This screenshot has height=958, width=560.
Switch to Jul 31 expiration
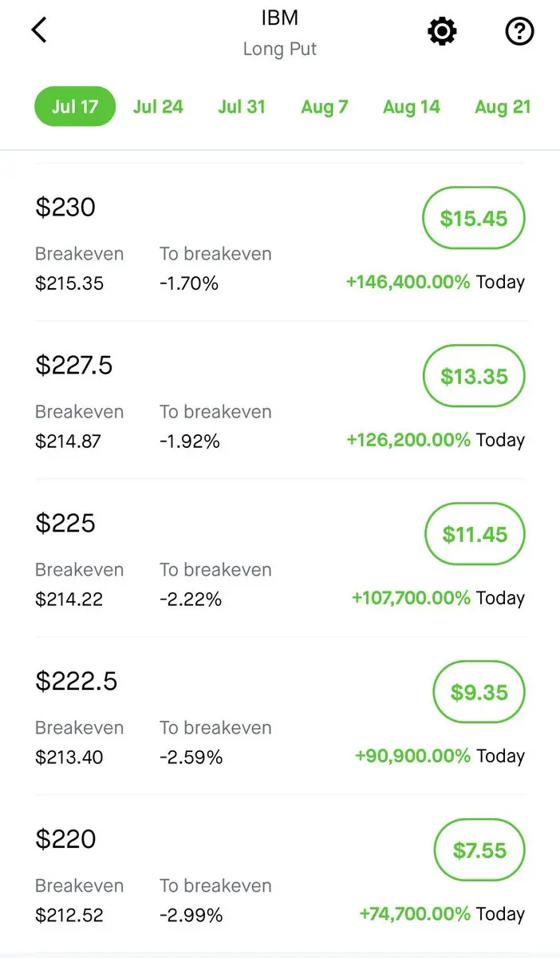[242, 107]
